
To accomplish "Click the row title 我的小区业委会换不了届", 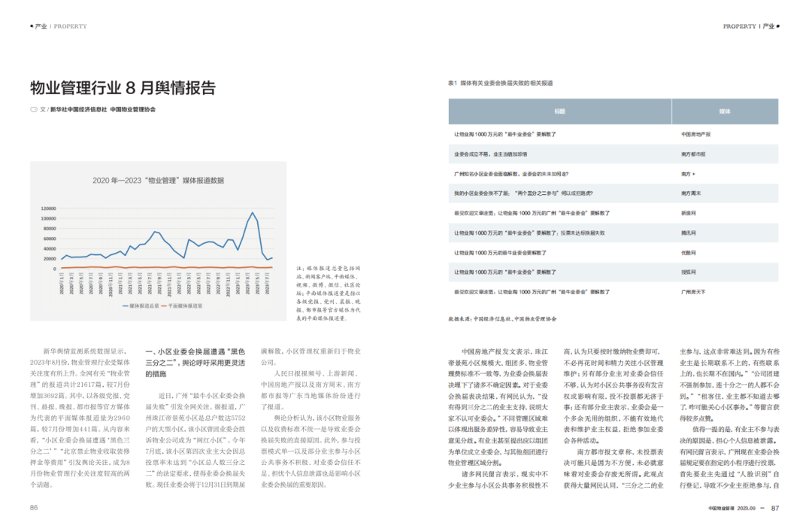I will (x=523, y=193).
